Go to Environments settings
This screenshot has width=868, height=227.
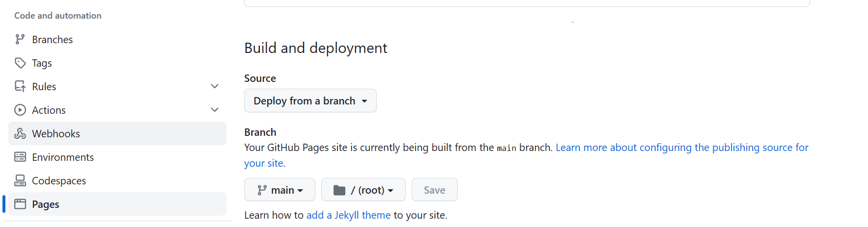click(117, 157)
